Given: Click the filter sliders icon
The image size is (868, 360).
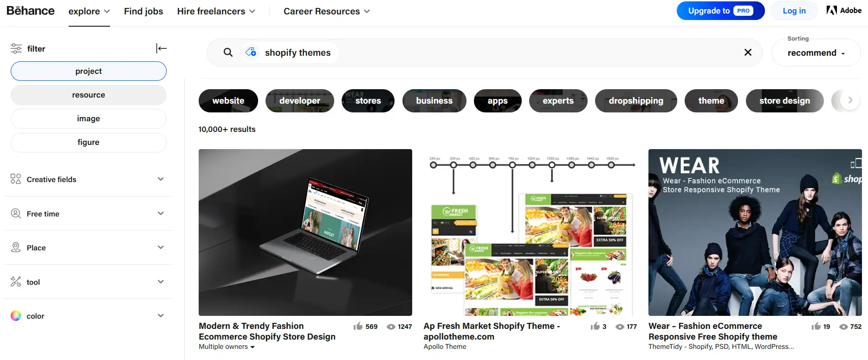Looking at the screenshot, I should pyautogui.click(x=16, y=48).
